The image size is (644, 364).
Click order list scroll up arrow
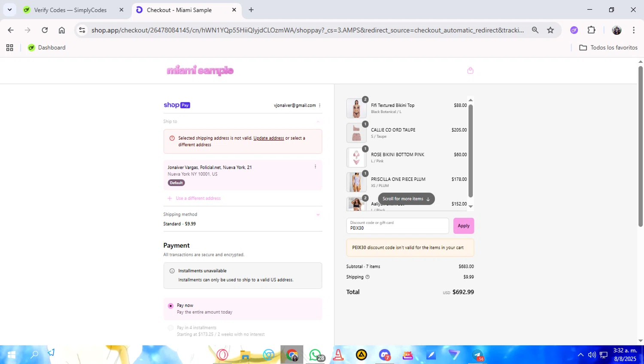point(471,100)
